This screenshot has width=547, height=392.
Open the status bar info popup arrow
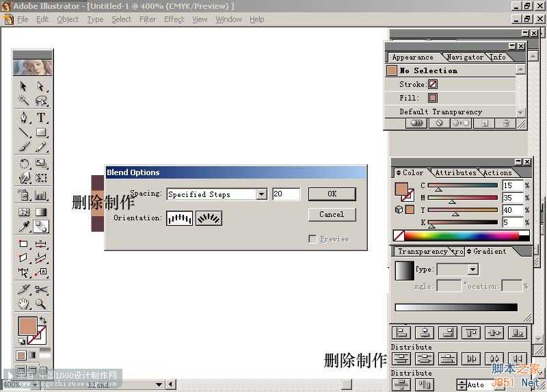click(x=159, y=384)
